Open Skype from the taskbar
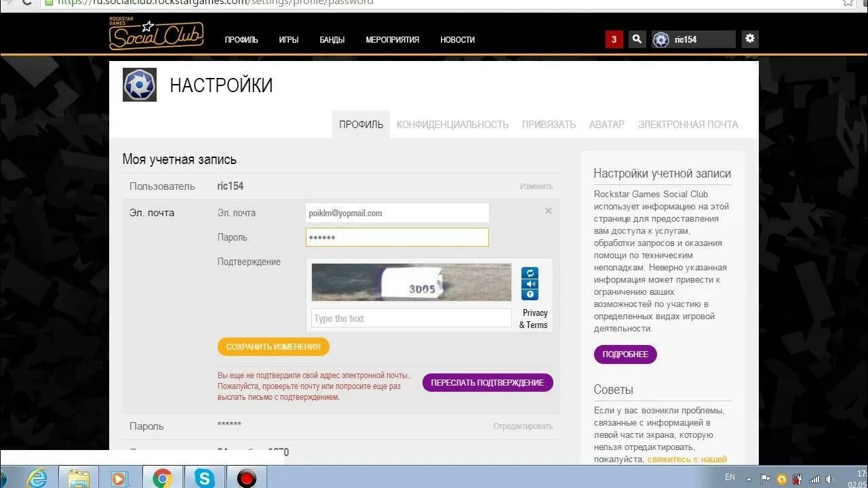This screenshot has height=488, width=868. tap(204, 478)
